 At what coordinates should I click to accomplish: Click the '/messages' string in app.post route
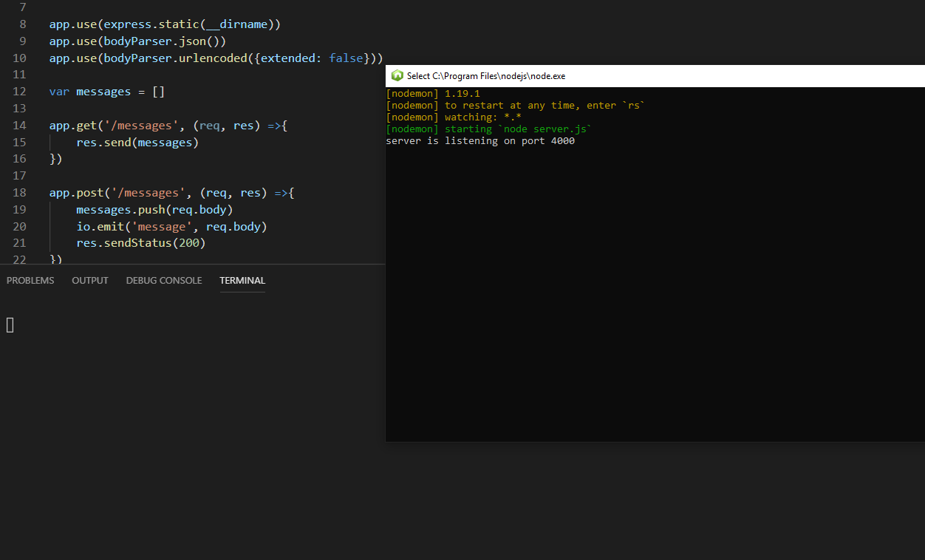point(148,192)
